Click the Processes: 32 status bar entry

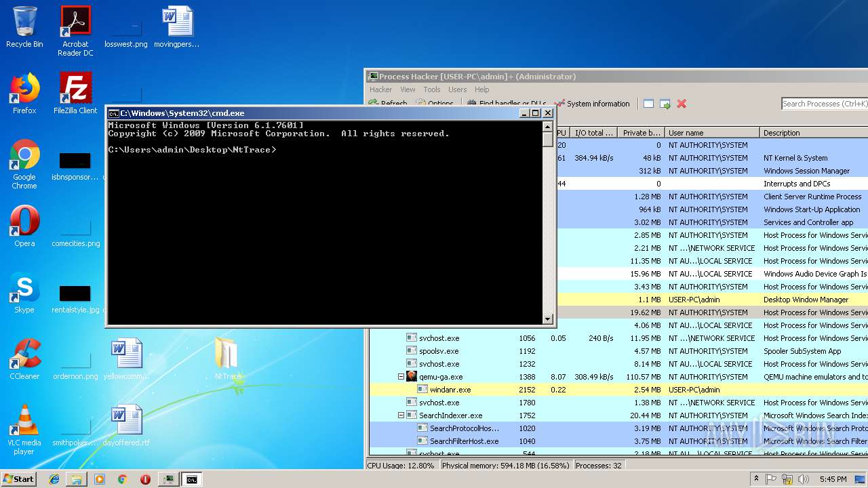pyautogui.click(x=599, y=466)
